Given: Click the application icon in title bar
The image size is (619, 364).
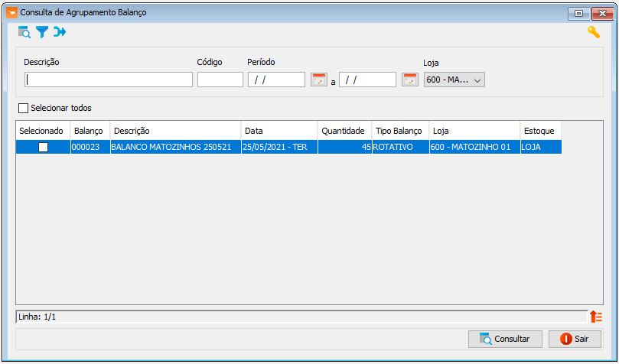Looking at the screenshot, I should pos(11,13).
